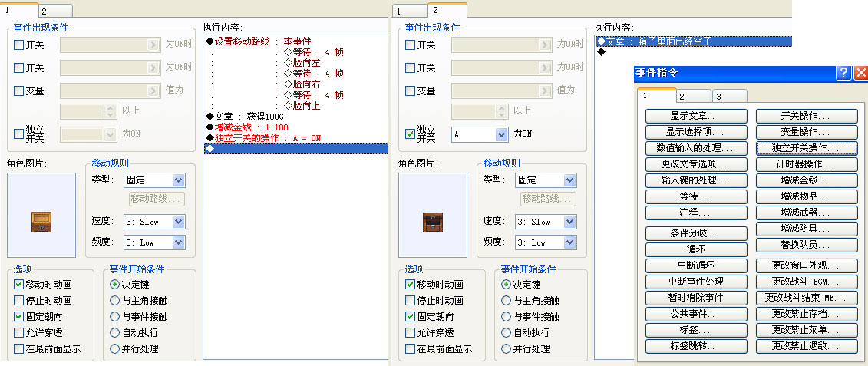Viewport: 868px width, 366px height.
Task: Choose the 更改文章选项... command
Action: (x=696, y=164)
